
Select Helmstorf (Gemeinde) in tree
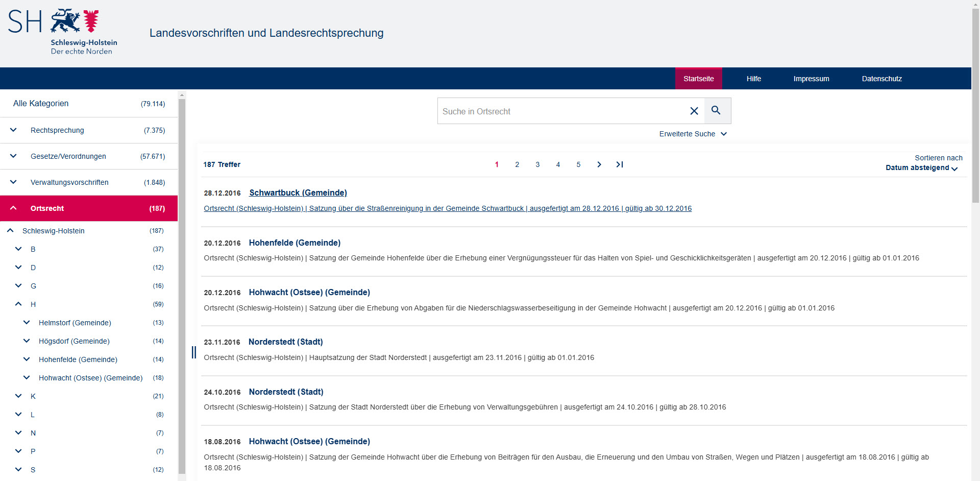point(75,323)
